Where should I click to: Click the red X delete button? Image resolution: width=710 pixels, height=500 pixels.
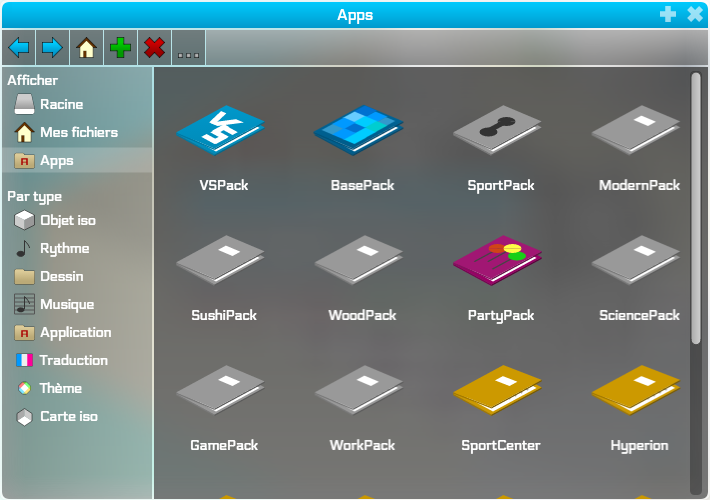pyautogui.click(x=154, y=48)
